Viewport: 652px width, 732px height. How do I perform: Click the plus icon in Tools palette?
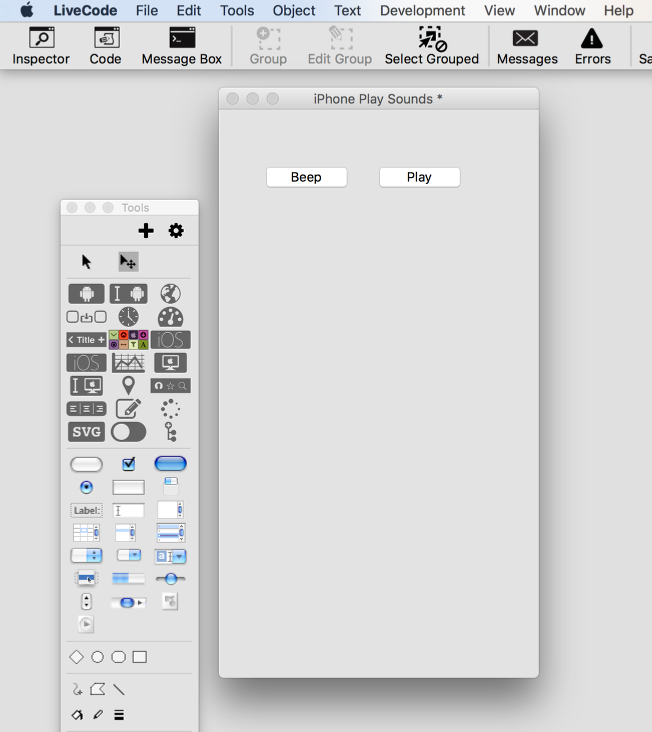pyautogui.click(x=146, y=230)
